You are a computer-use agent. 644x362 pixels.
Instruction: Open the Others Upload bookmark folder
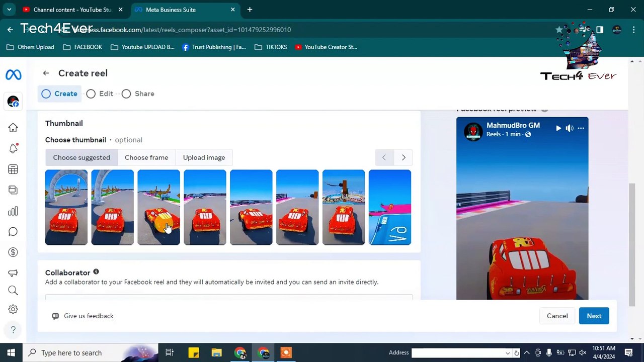(30, 47)
